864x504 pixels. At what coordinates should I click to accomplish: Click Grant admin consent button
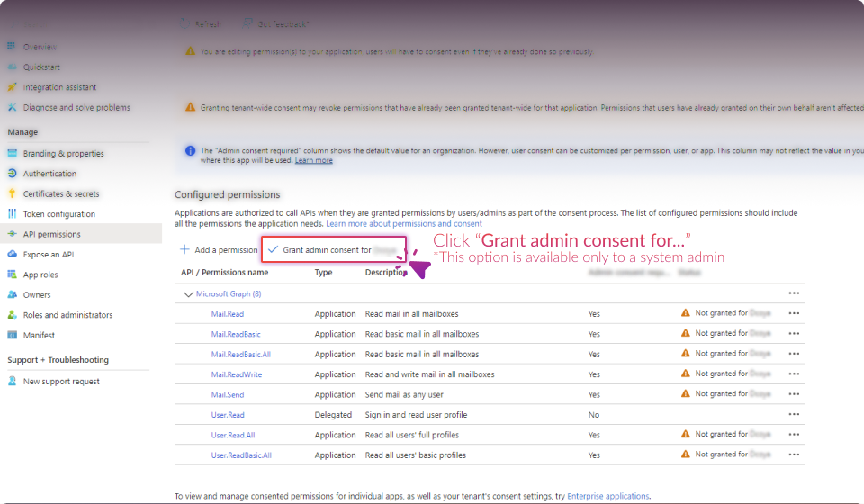point(333,249)
